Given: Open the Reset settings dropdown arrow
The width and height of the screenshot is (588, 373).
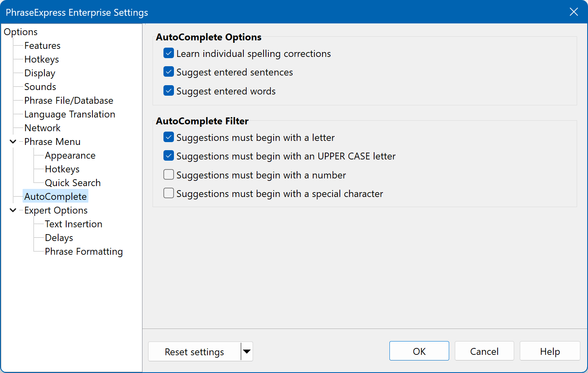Looking at the screenshot, I should 247,352.
